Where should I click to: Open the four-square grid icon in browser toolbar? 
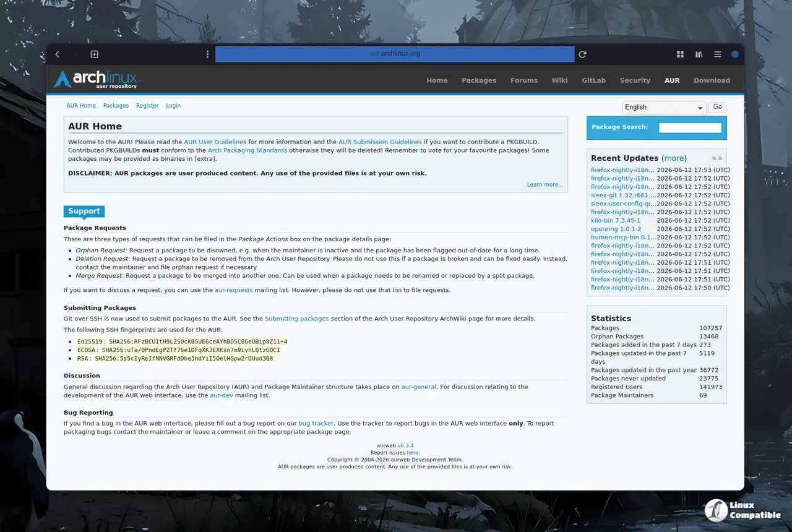680,54
